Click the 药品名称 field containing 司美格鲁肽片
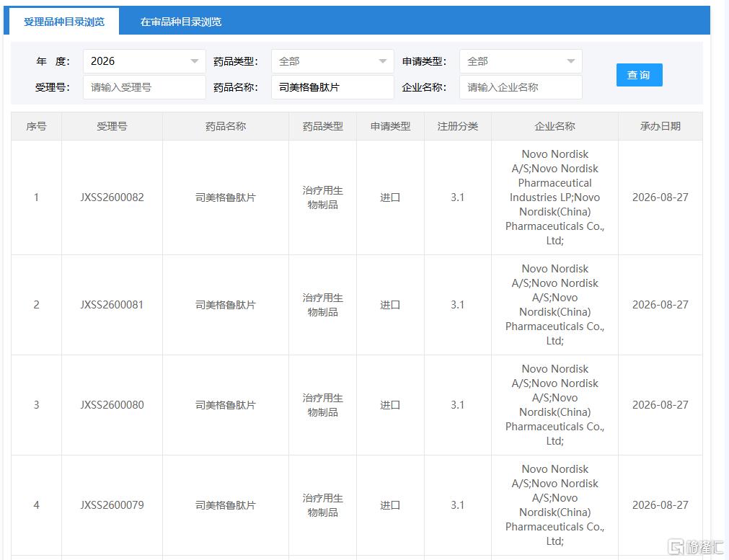The image size is (729, 560). click(x=332, y=87)
